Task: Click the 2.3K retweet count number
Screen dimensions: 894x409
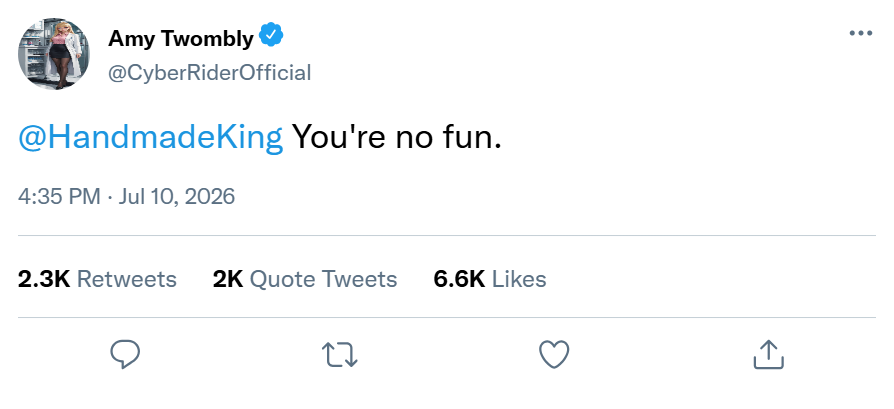Action: [x=44, y=280]
